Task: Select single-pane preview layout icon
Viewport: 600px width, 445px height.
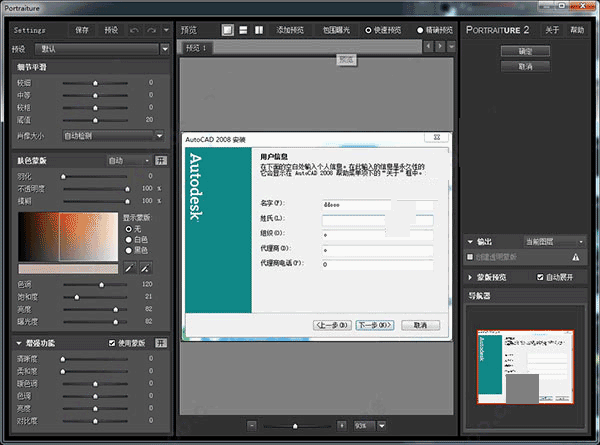Action: 228,30
